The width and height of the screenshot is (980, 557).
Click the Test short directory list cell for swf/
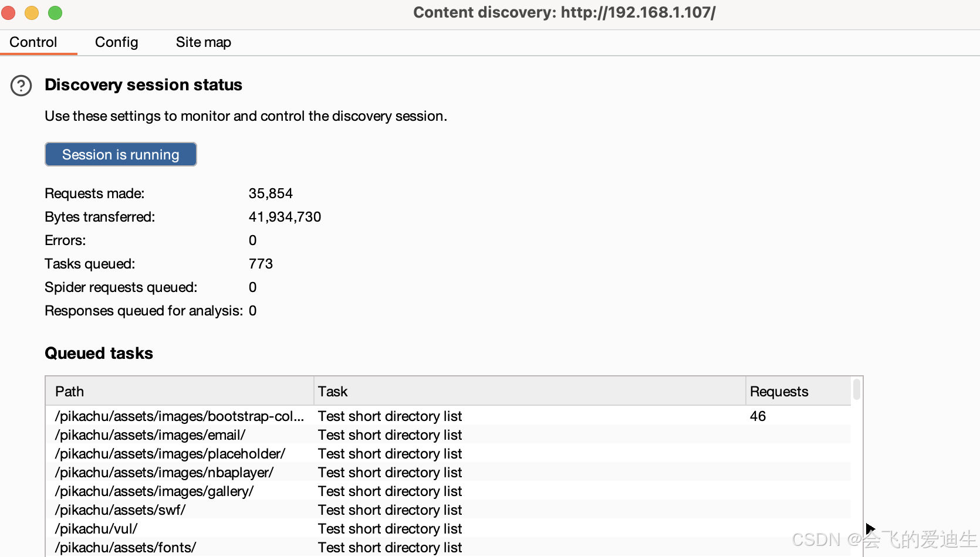[390, 510]
